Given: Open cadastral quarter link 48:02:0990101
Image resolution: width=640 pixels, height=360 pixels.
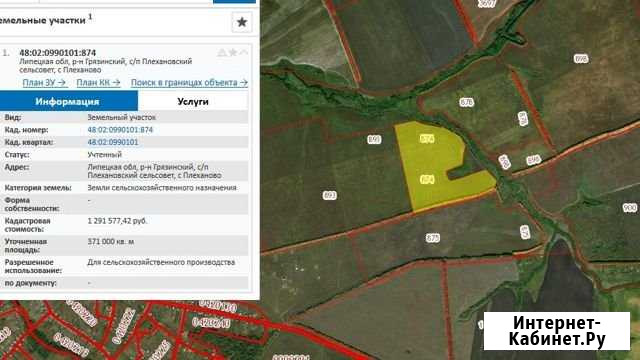Looking at the screenshot, I should click(x=113, y=142).
